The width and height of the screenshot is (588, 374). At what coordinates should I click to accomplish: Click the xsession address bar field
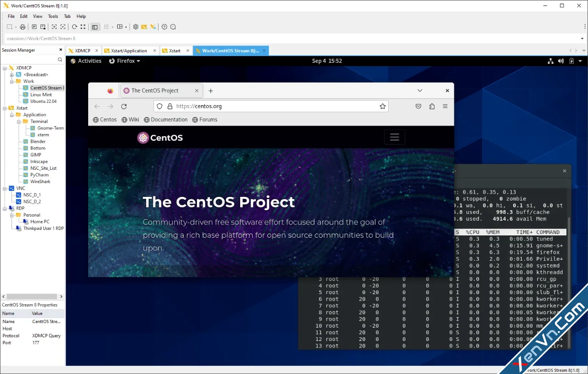[x=294, y=39]
